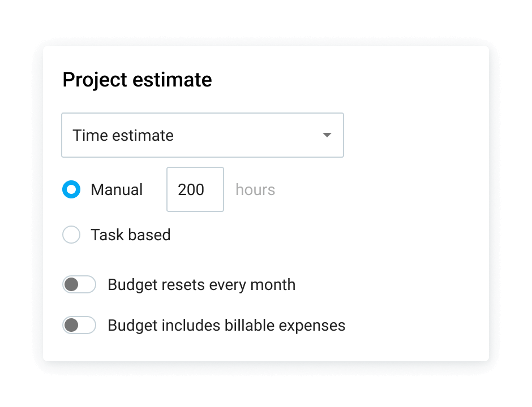
Task: Click the Budget includes billable expenses label
Action: 226,325
